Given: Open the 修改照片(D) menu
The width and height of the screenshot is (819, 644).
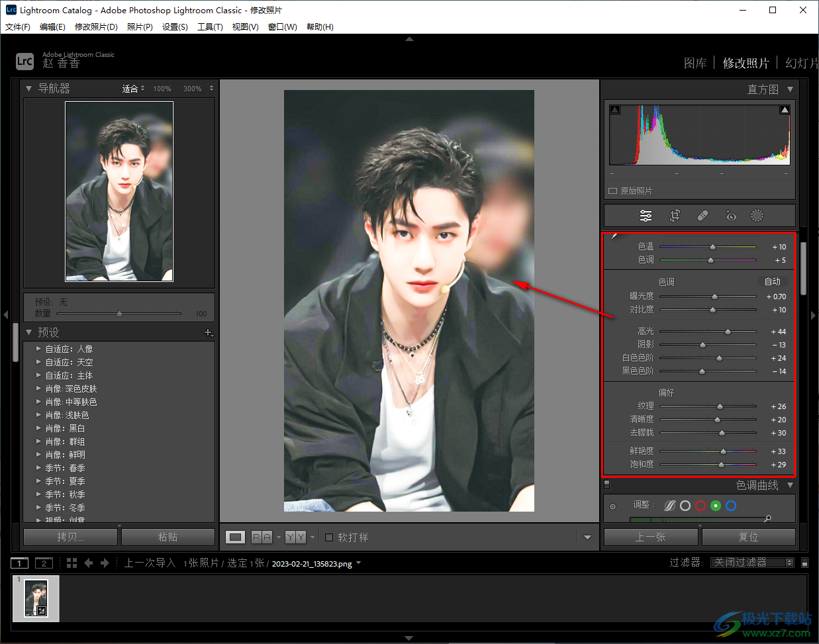Looking at the screenshot, I should point(96,27).
